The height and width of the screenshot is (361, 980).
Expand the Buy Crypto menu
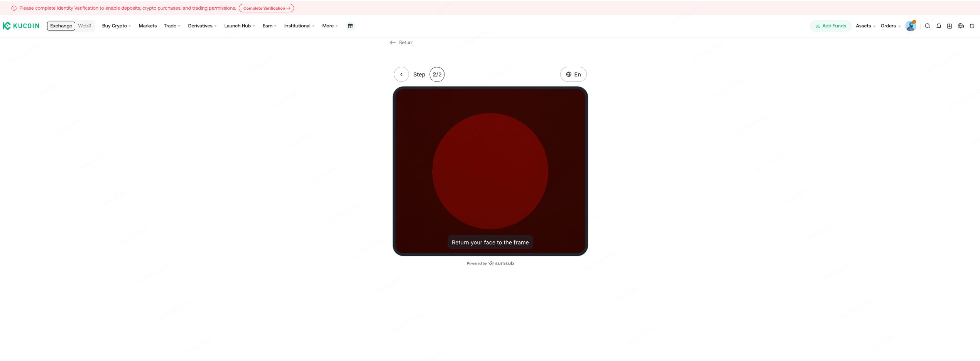tap(117, 26)
